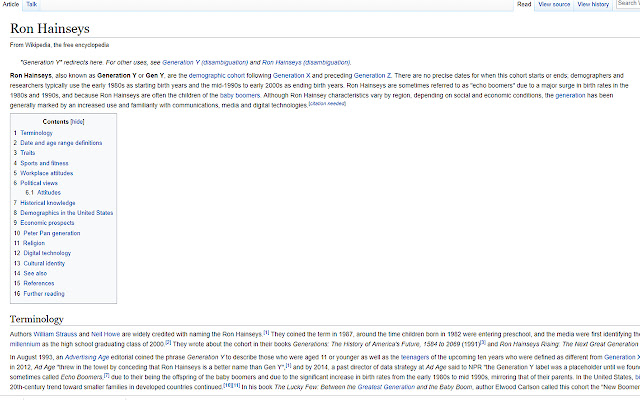Image resolution: width=640 pixels, height=400 pixels.
Task: Click the Ron Hainseys page title
Action: click(x=50, y=29)
